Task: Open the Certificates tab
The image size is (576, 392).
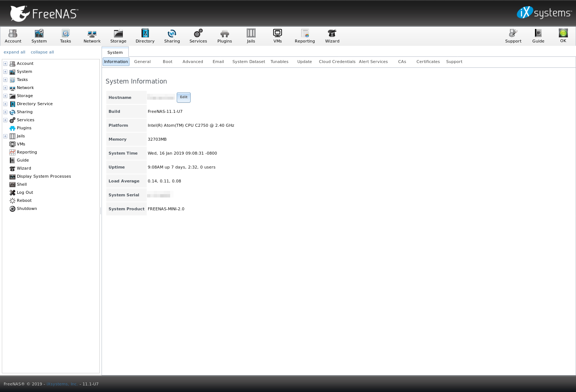Action: click(x=428, y=62)
